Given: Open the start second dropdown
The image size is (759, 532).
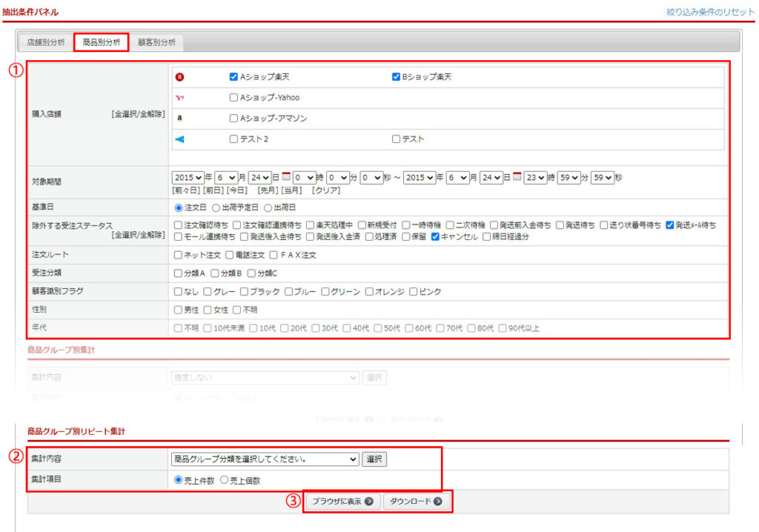Looking at the screenshot, I should [x=371, y=178].
